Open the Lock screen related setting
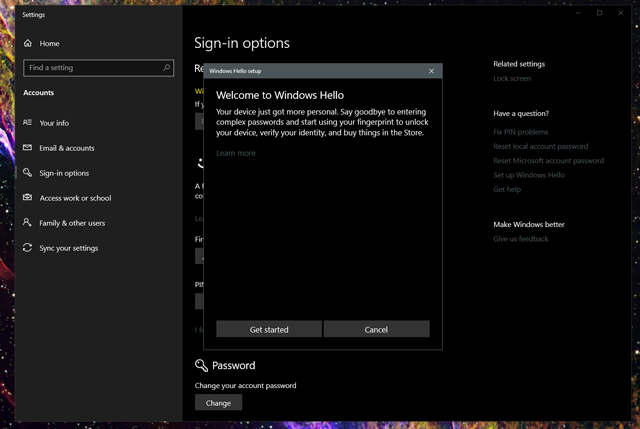 point(512,78)
